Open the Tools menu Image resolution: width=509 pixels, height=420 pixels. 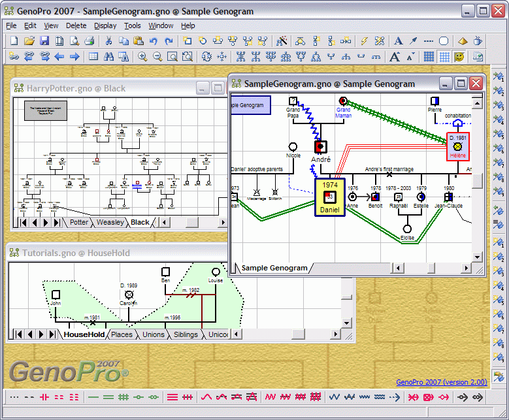[133, 25]
